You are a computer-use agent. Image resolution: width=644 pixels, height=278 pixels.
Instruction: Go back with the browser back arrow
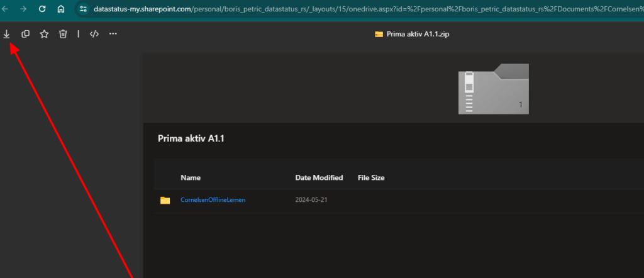coord(5,9)
